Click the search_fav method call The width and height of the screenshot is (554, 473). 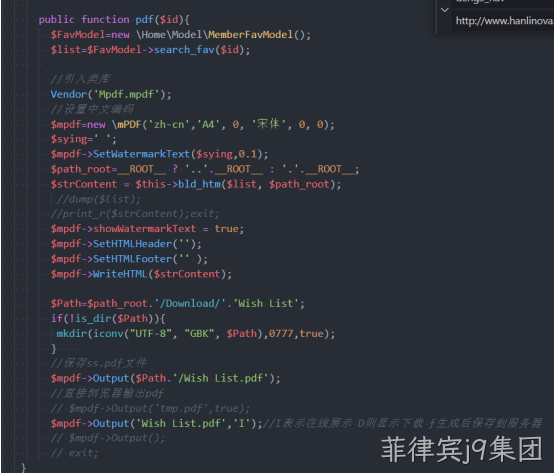click(184, 50)
